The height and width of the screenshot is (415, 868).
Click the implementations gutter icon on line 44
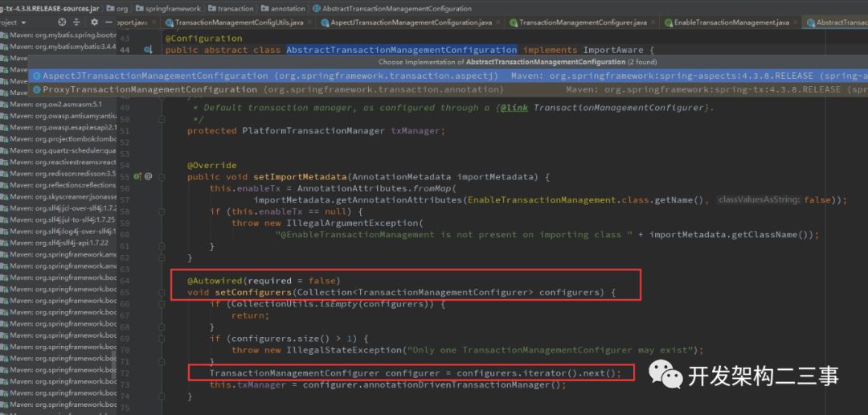pos(148,50)
